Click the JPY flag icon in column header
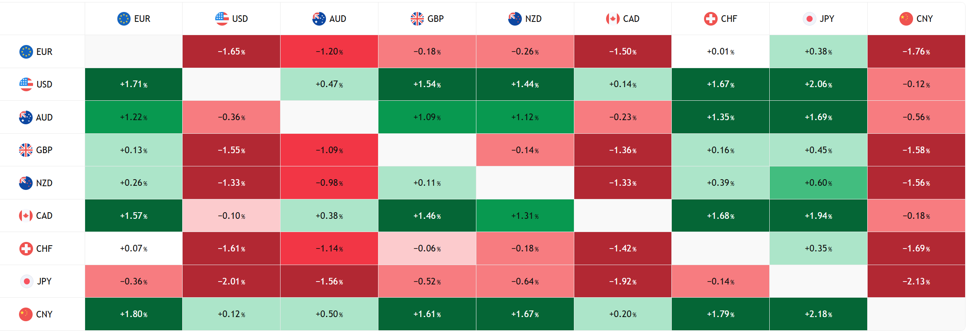This screenshot has width=980, height=334. [809, 19]
